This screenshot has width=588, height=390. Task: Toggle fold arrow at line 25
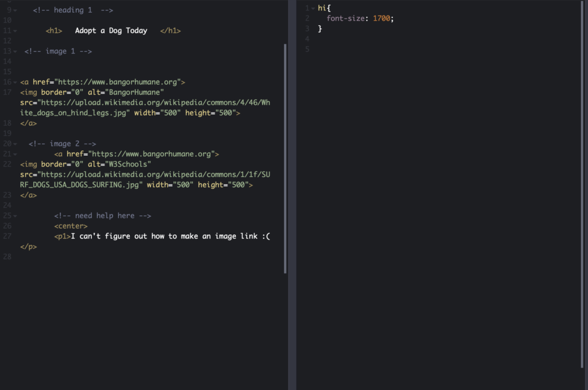pos(15,216)
